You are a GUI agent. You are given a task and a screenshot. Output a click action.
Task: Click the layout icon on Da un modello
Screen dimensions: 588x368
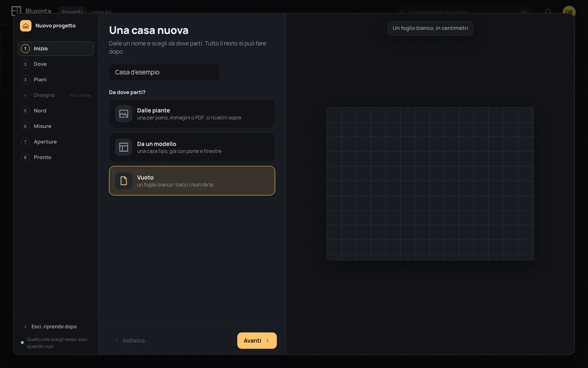click(124, 147)
